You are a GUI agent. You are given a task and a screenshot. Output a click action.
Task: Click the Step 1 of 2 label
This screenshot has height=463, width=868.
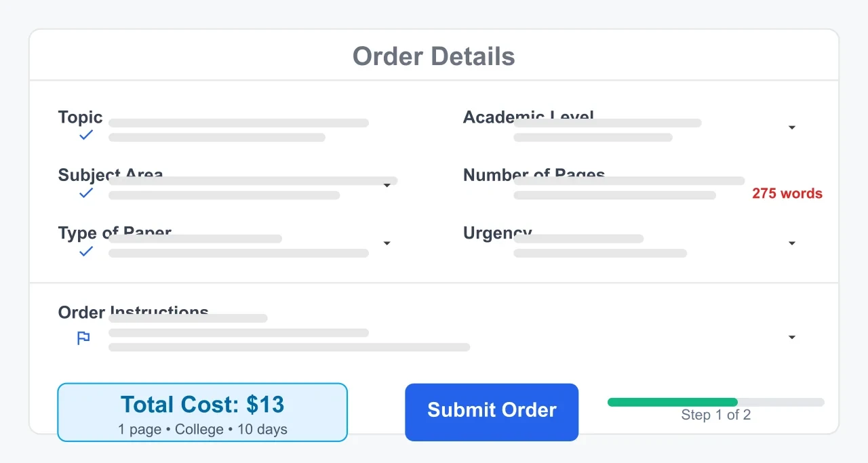tap(715, 415)
